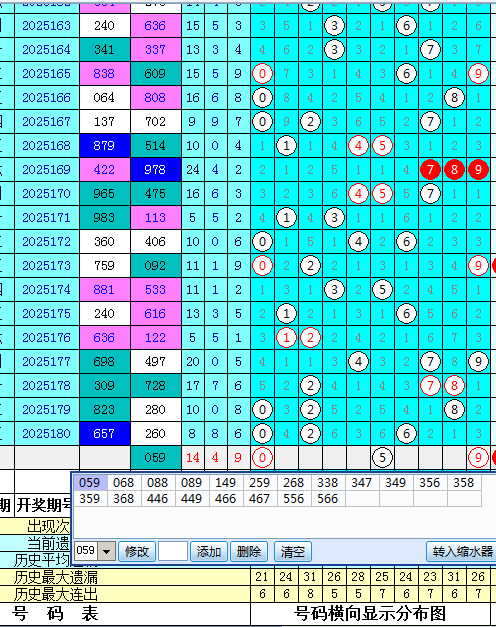Select number 446 in the candidate list
This screenshot has height=627, width=496.
point(158,499)
